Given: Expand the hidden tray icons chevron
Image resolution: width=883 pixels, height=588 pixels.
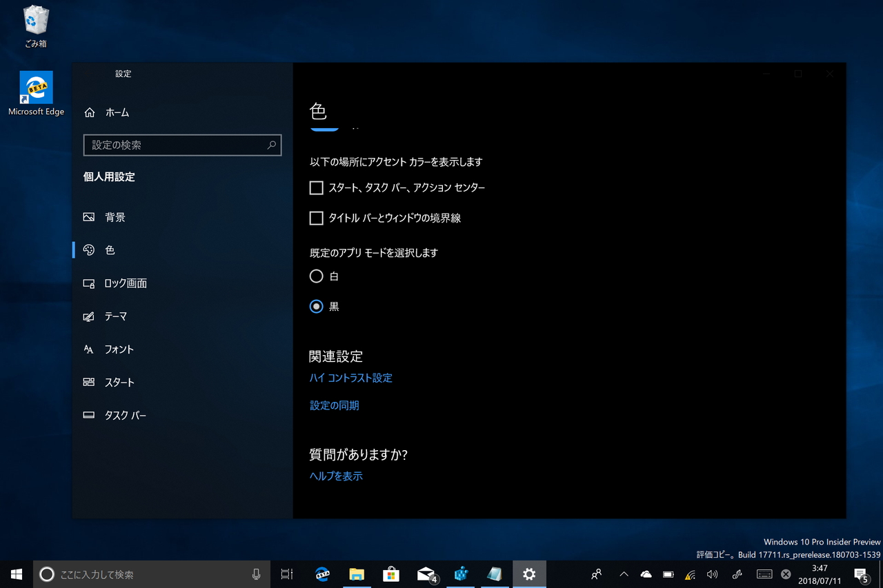Looking at the screenshot, I should (x=624, y=574).
